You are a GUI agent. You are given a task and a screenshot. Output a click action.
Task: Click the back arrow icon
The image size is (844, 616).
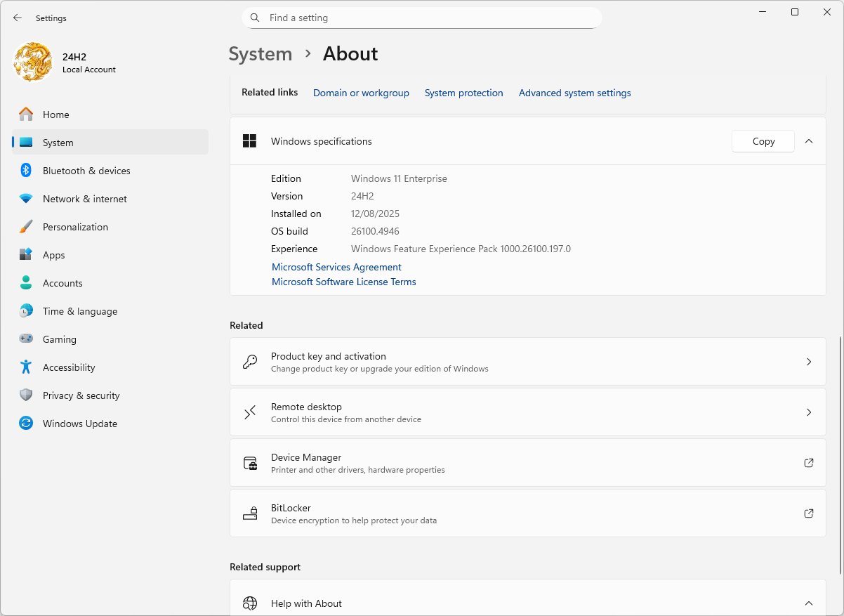click(18, 18)
